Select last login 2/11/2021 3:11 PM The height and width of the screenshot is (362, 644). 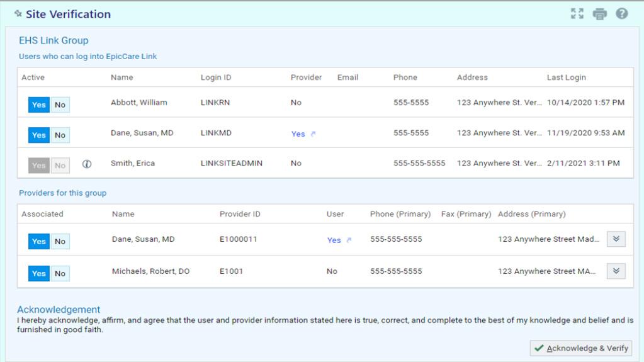click(x=583, y=163)
